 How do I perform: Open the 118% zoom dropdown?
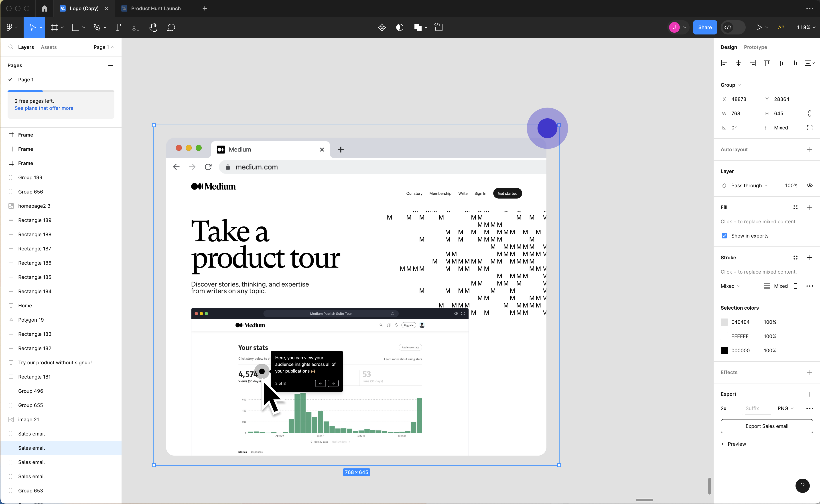tap(806, 27)
